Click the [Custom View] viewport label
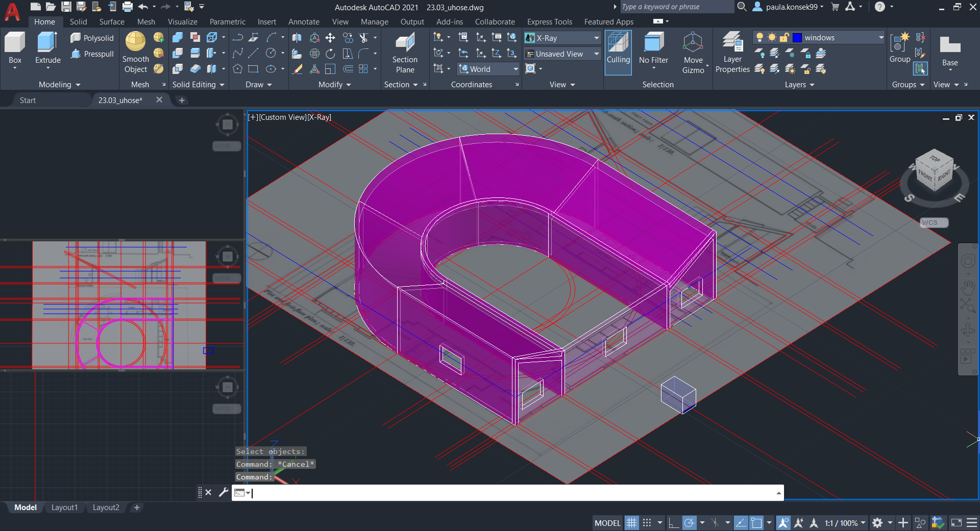 click(x=282, y=117)
